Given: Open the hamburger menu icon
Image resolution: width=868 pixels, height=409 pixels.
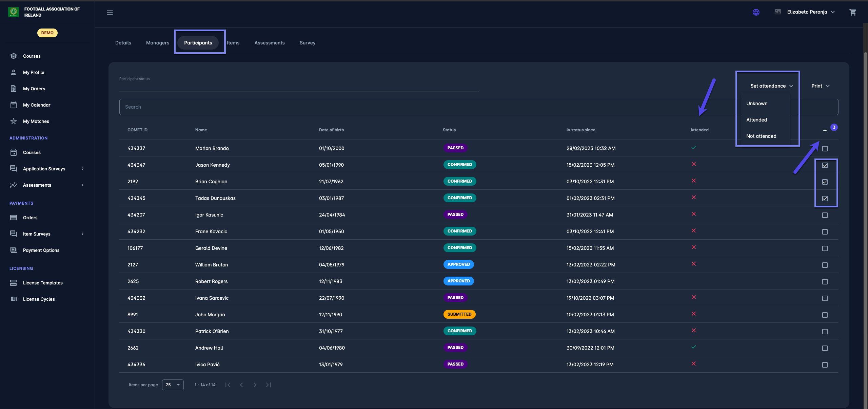Looking at the screenshot, I should click(110, 12).
